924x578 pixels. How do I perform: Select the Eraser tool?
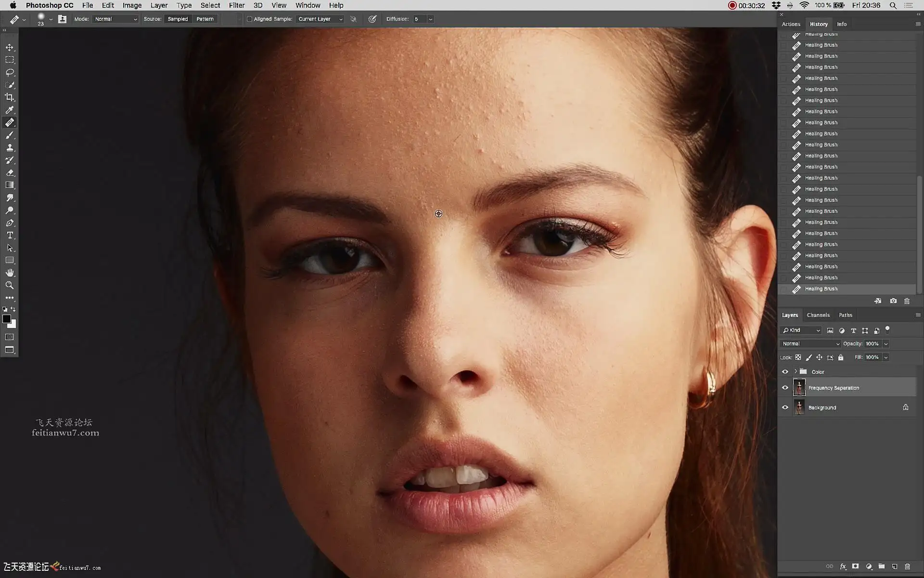point(10,172)
